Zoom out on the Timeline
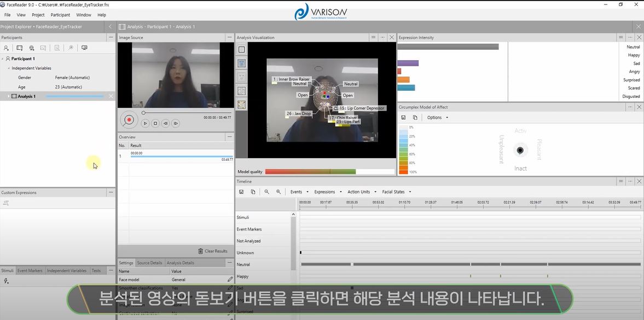This screenshot has width=644, height=320. [266, 192]
